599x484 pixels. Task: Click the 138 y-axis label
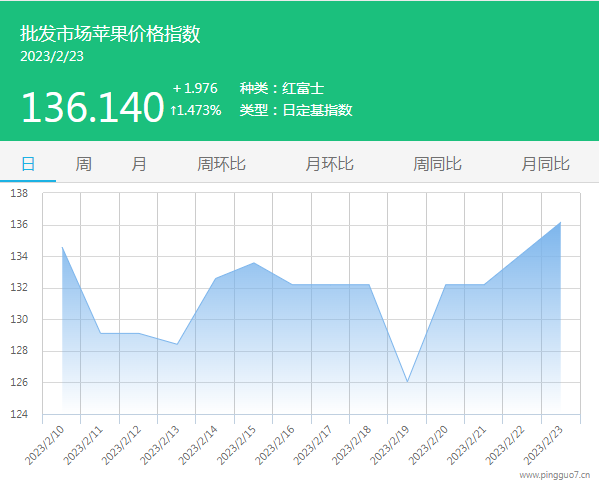click(x=19, y=193)
